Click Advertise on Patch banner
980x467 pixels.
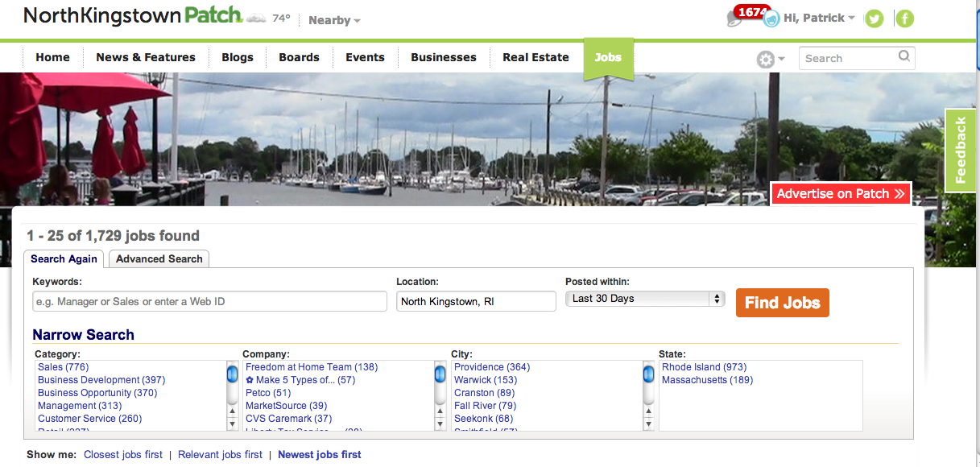pyautogui.click(x=841, y=193)
